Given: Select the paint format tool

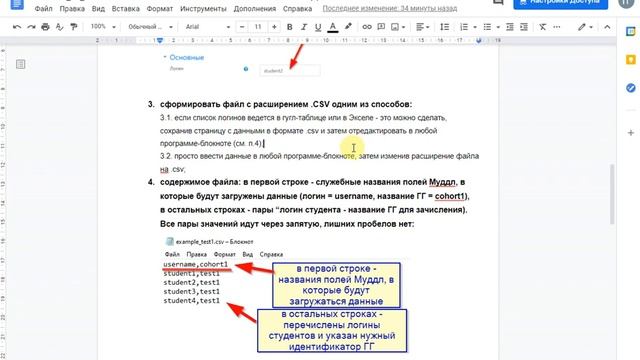Looking at the screenshot, I should click(x=74, y=27).
